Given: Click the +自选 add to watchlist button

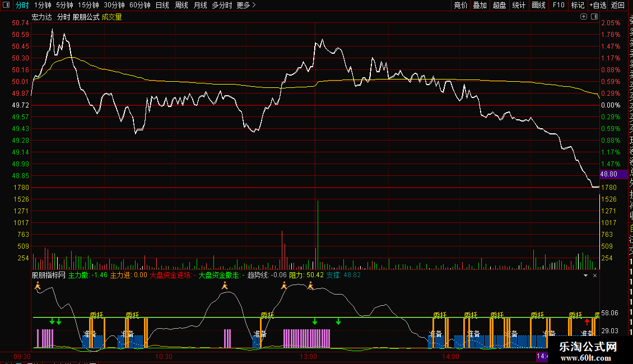Looking at the screenshot, I should click(x=598, y=5).
